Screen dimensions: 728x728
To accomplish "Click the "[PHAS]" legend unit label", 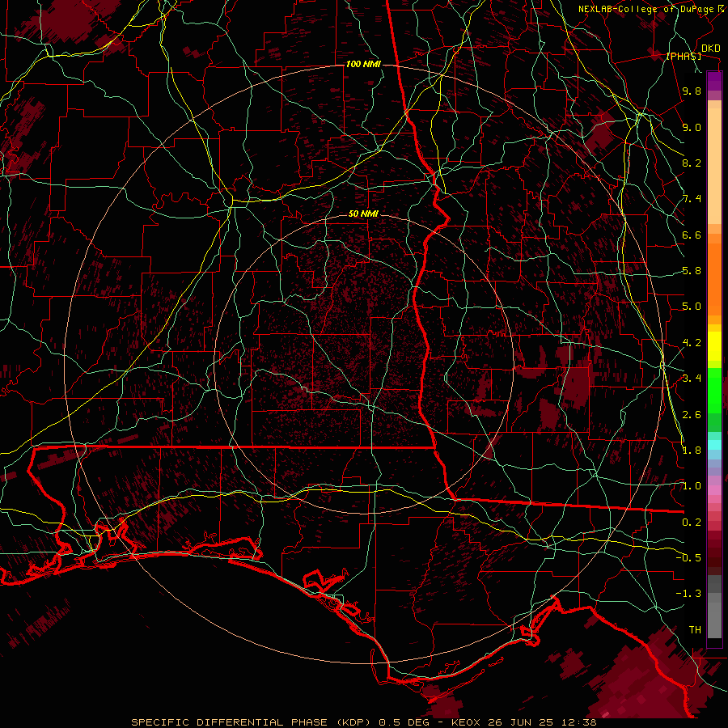I will tap(684, 57).
